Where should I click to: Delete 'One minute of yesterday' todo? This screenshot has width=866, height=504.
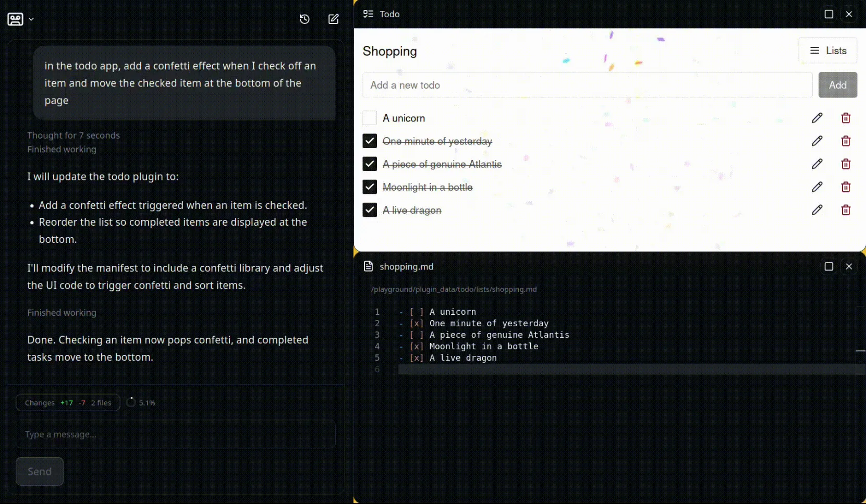846,141
